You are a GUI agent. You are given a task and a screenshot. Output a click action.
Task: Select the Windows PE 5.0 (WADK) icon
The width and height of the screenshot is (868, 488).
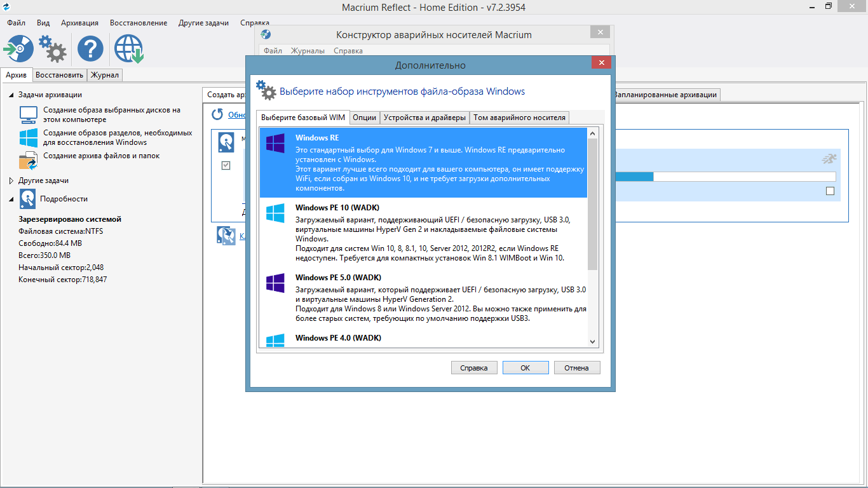coord(275,283)
